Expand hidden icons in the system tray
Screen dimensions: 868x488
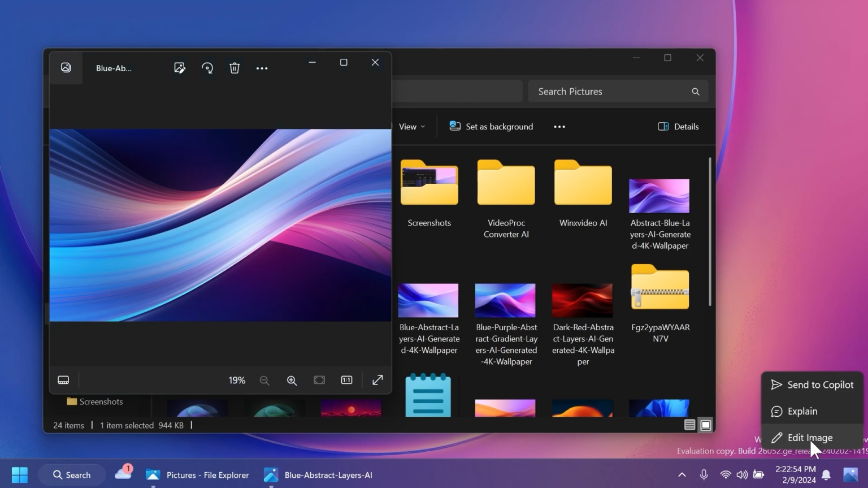pos(682,475)
